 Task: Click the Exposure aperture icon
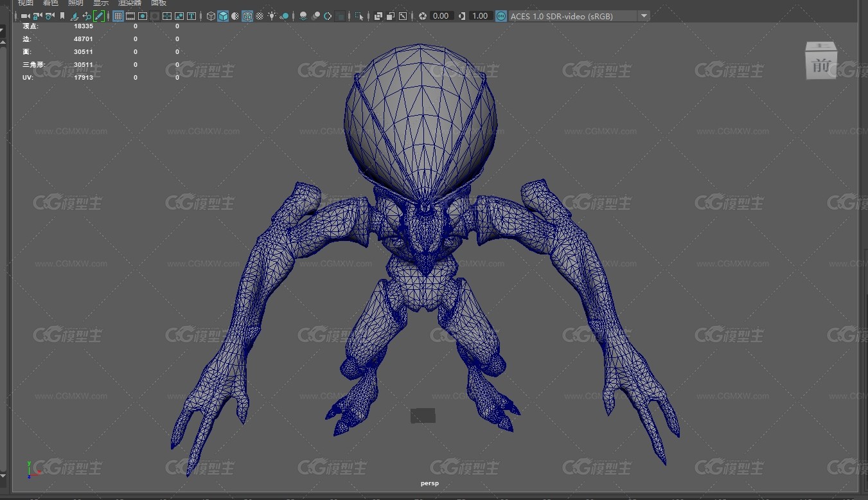pos(423,16)
